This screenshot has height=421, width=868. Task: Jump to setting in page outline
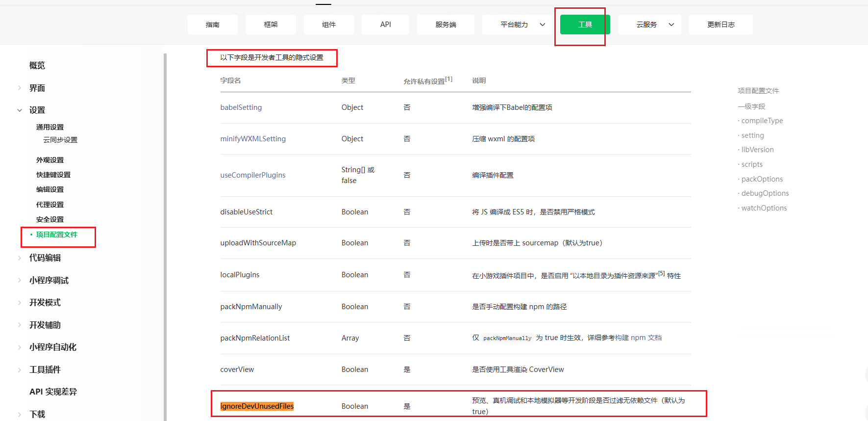[753, 135]
